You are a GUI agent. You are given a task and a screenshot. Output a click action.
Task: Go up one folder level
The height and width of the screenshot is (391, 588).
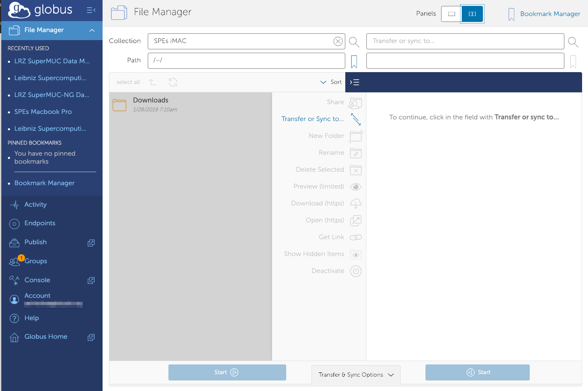153,82
